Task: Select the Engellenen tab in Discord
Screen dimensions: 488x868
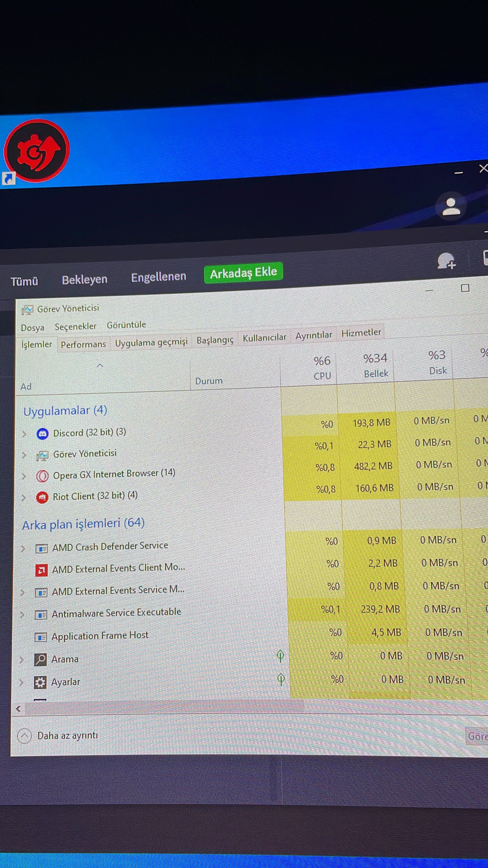Action: point(159,277)
